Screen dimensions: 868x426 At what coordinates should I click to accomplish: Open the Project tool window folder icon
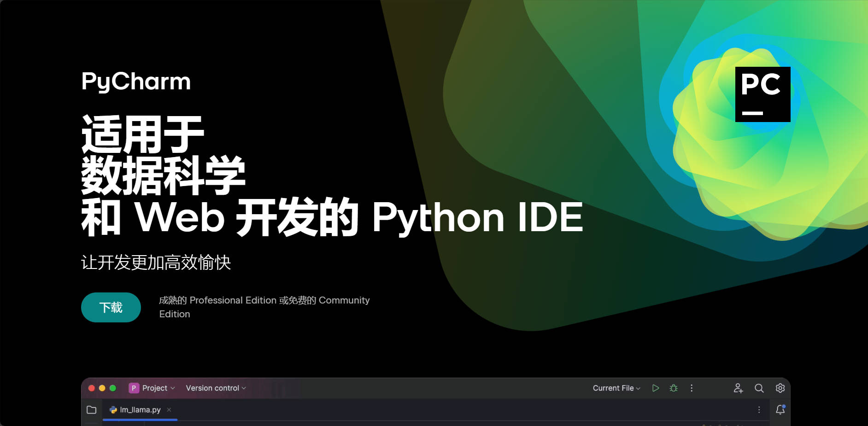click(x=92, y=409)
